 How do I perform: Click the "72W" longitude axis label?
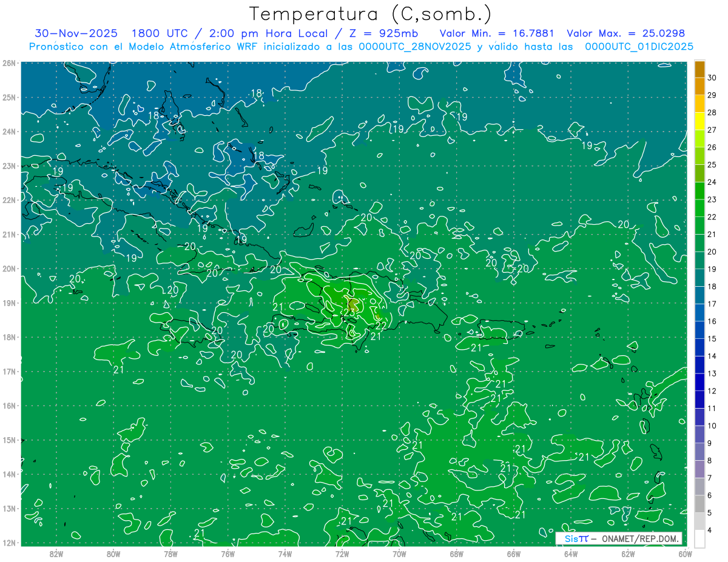[342, 554]
